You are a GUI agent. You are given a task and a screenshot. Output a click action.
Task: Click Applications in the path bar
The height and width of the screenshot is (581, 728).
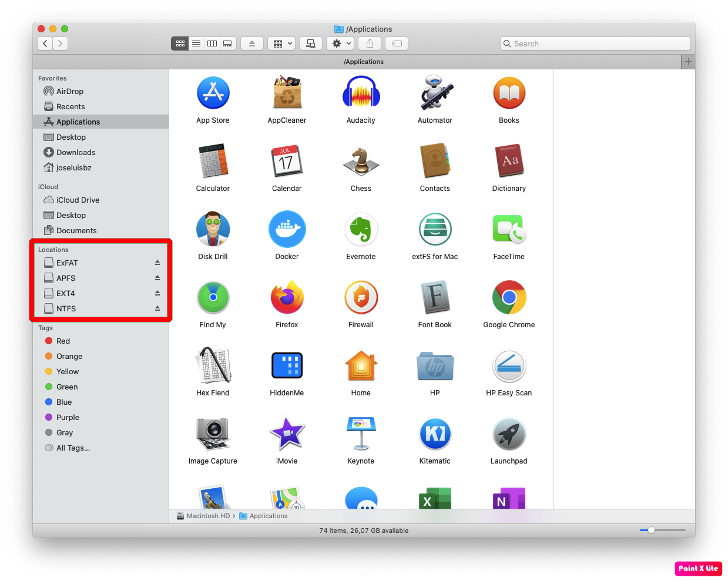click(263, 516)
